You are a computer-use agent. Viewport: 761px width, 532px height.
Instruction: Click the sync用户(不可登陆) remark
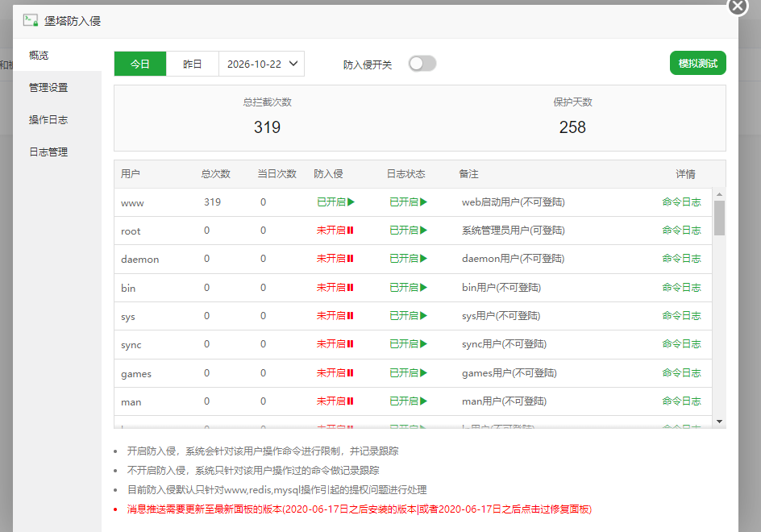[x=504, y=343]
